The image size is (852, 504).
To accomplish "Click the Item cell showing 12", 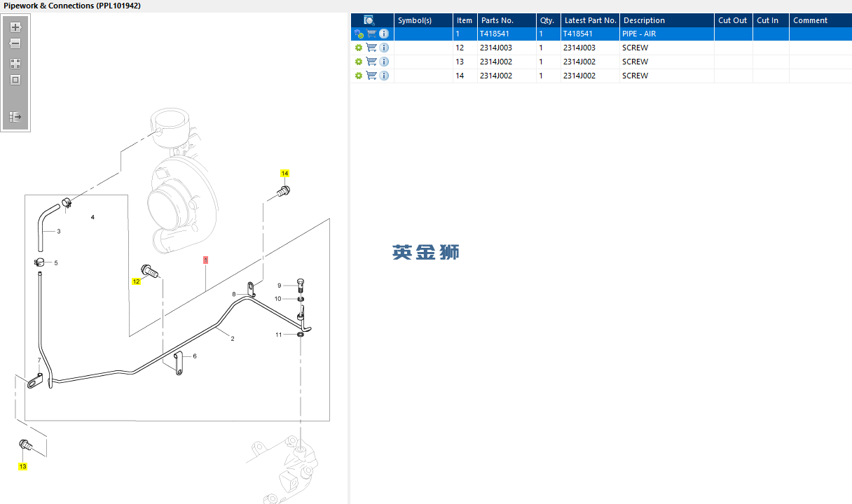I will pos(465,48).
